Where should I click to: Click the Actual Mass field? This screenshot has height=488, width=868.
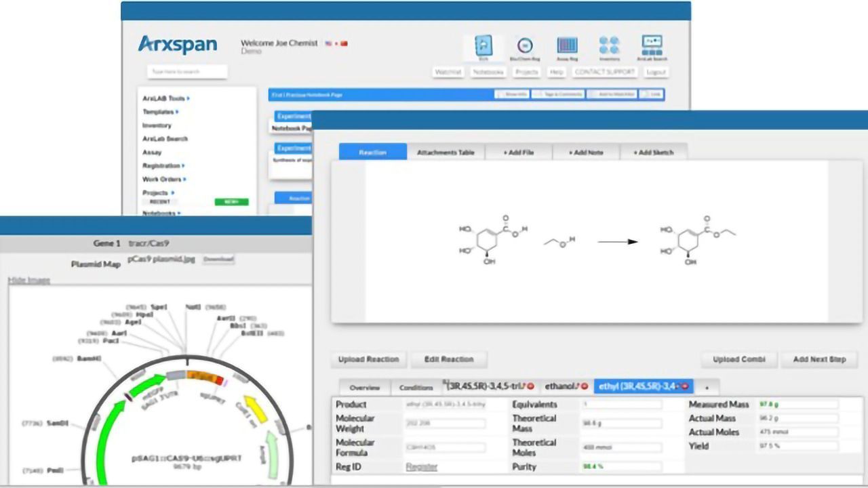click(798, 418)
